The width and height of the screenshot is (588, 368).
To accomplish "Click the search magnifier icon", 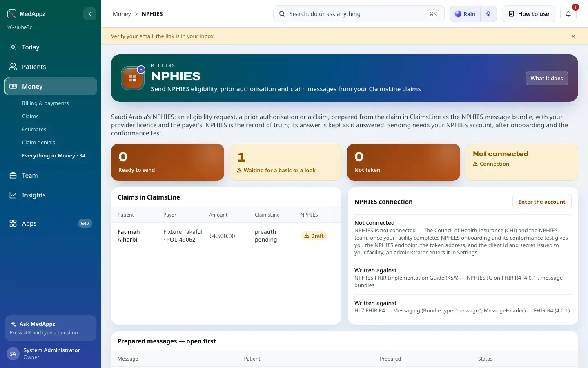I will 282,14.
